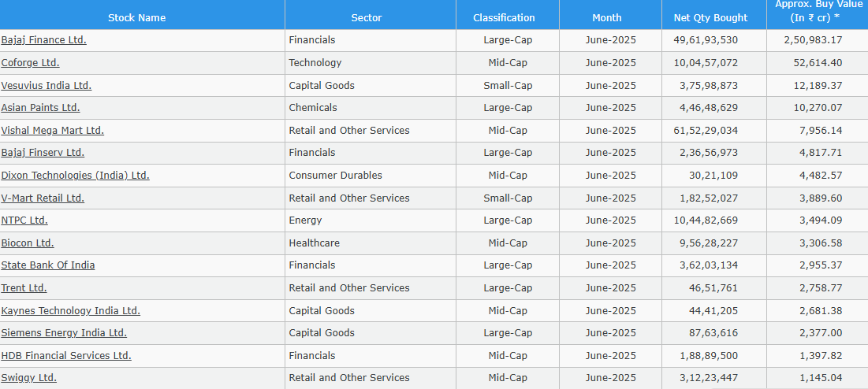
Task: Open Vesuvius India Ltd. stock page
Action: click(46, 86)
